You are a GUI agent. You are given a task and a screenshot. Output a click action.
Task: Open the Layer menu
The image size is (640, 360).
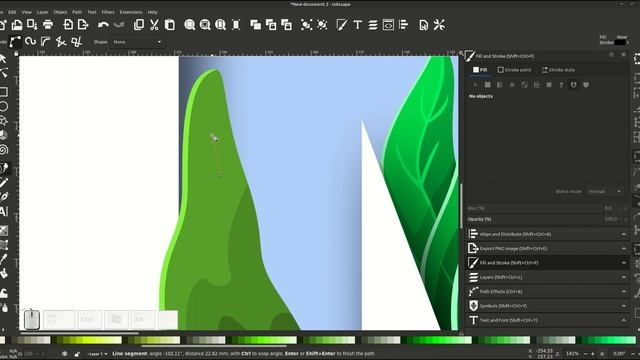coord(42,12)
